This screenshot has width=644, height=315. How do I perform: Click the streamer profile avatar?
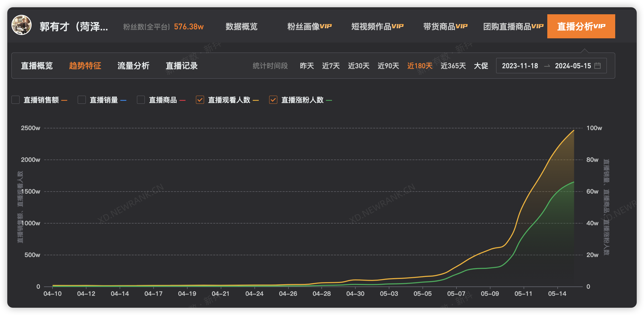22,25
